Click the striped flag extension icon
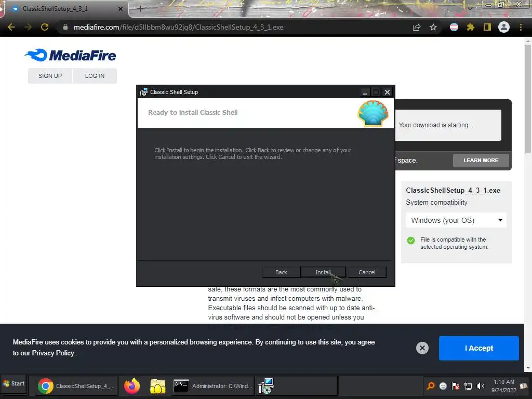The image size is (532, 399). (x=454, y=27)
